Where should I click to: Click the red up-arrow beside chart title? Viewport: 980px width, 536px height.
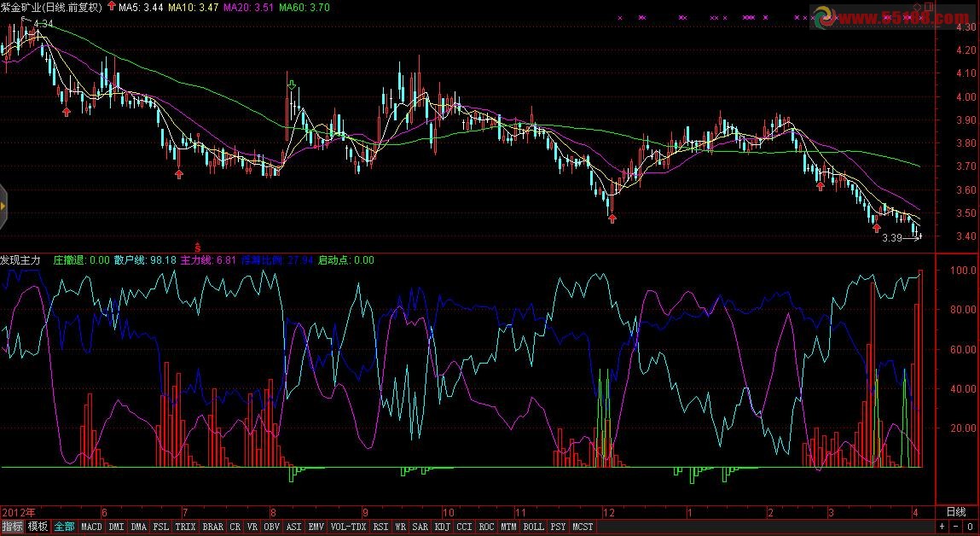click(111, 7)
